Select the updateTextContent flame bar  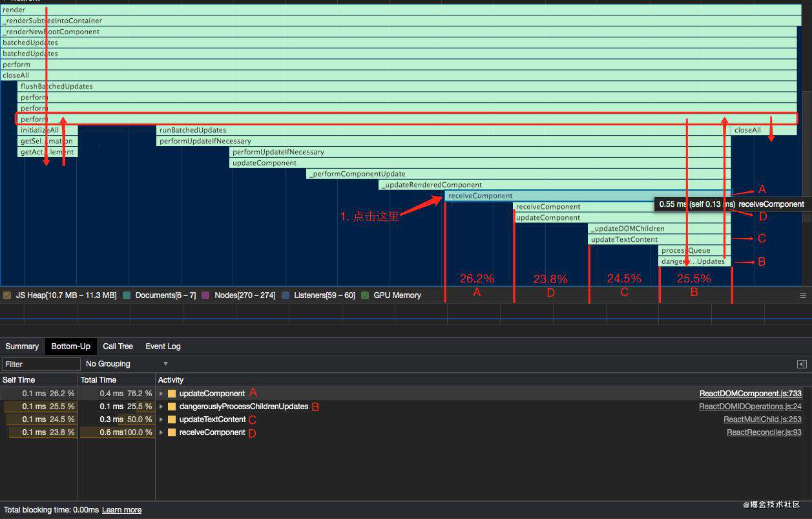[660, 240]
